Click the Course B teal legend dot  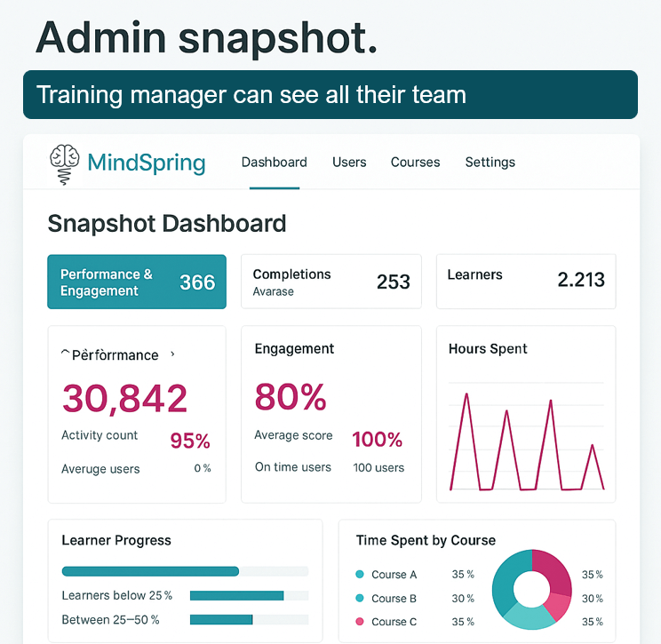[360, 599]
